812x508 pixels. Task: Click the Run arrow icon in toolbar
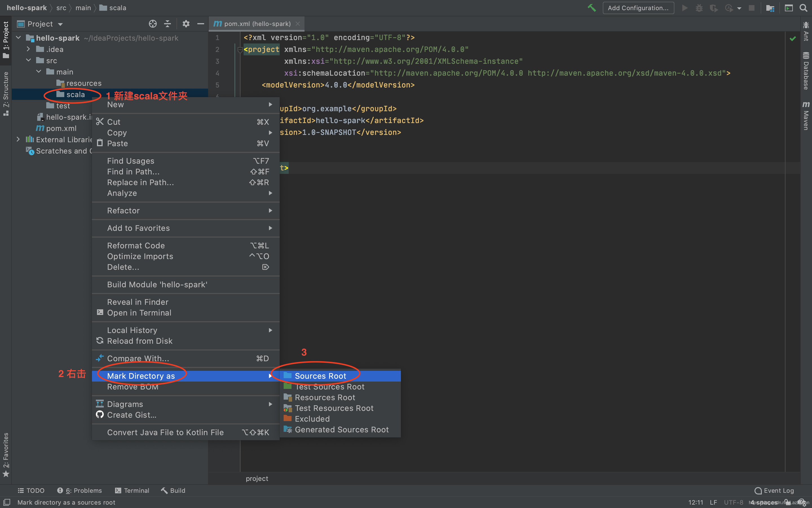point(685,8)
